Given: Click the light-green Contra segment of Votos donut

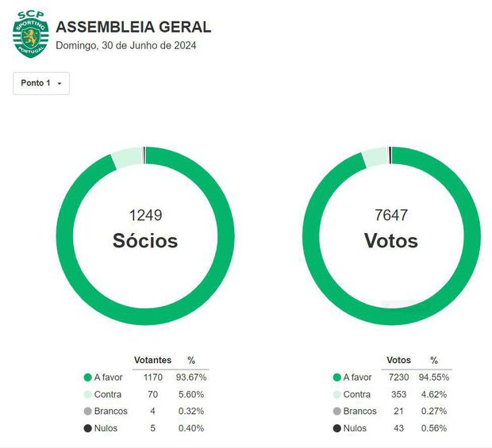Looking at the screenshot, I should [x=374, y=156].
